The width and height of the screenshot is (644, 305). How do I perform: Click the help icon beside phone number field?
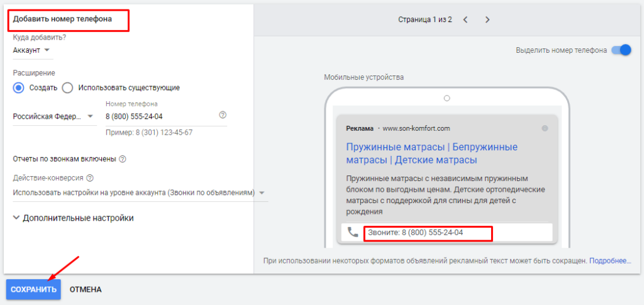[x=222, y=116]
